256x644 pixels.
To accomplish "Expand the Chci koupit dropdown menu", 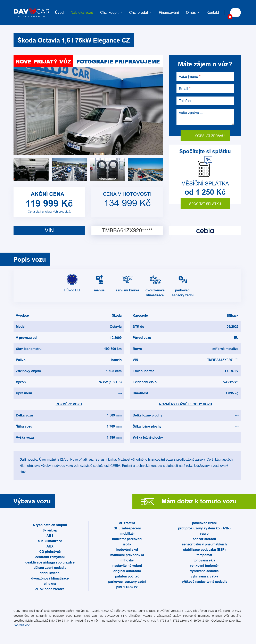I will (x=111, y=13).
